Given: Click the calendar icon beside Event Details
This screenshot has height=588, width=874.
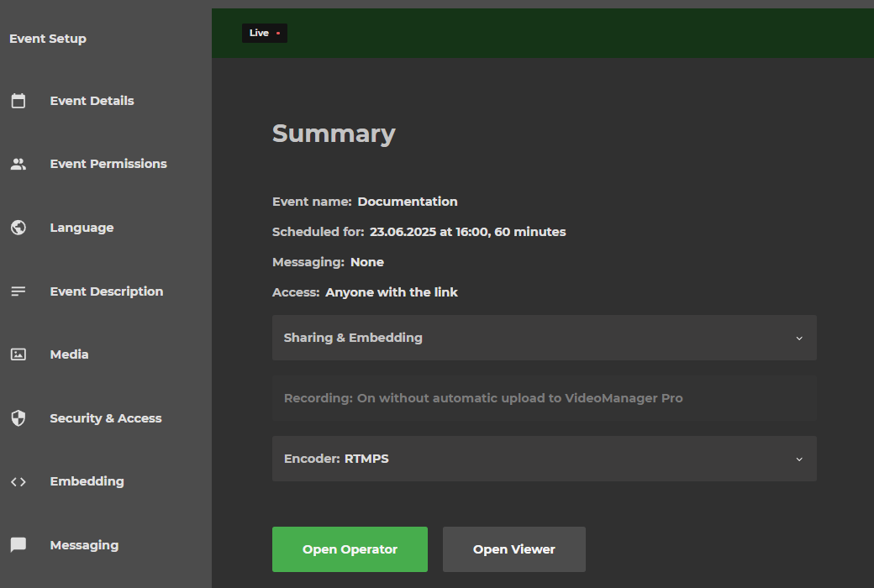Looking at the screenshot, I should click(18, 101).
